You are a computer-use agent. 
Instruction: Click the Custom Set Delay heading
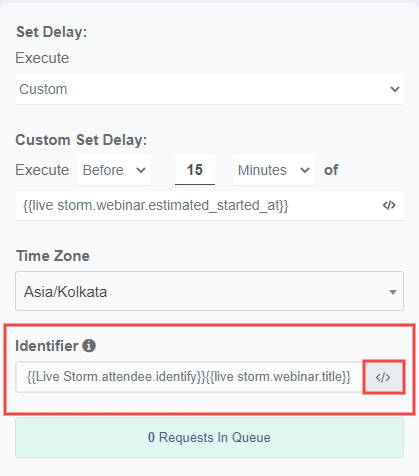click(x=81, y=140)
